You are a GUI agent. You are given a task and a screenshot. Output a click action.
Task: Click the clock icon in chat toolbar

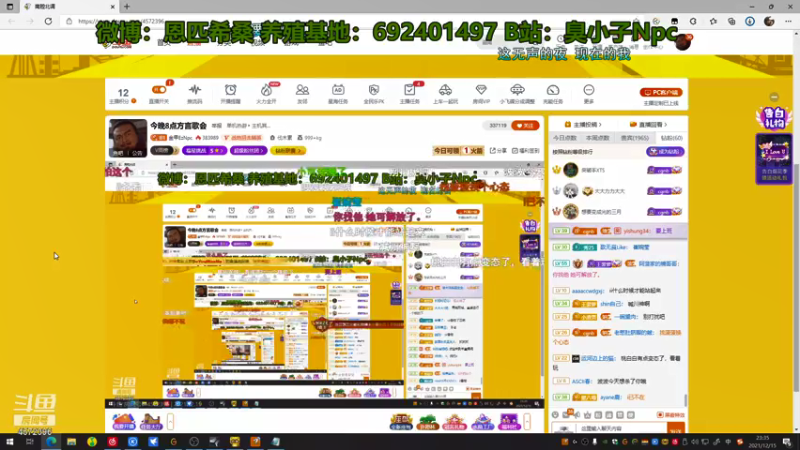(x=556, y=415)
